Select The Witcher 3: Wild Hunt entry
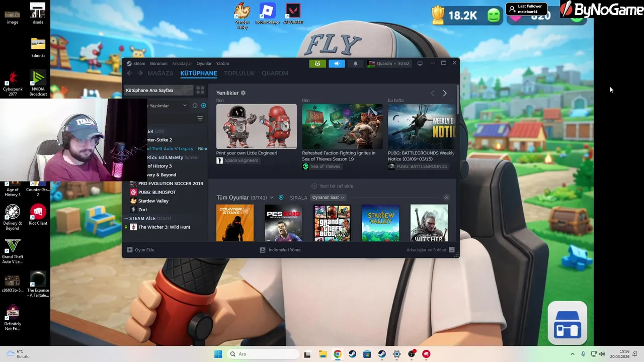Image resolution: width=644 pixels, height=362 pixels. click(x=164, y=227)
